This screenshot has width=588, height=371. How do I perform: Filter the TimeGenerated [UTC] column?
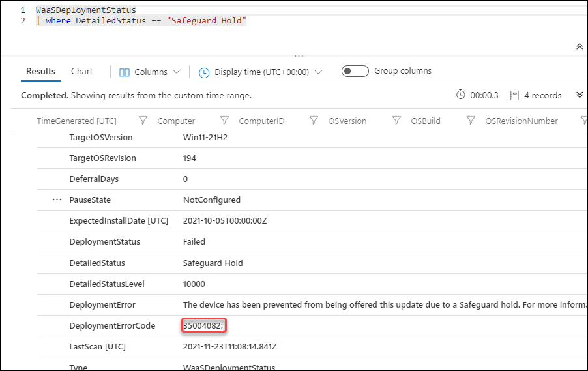click(143, 121)
